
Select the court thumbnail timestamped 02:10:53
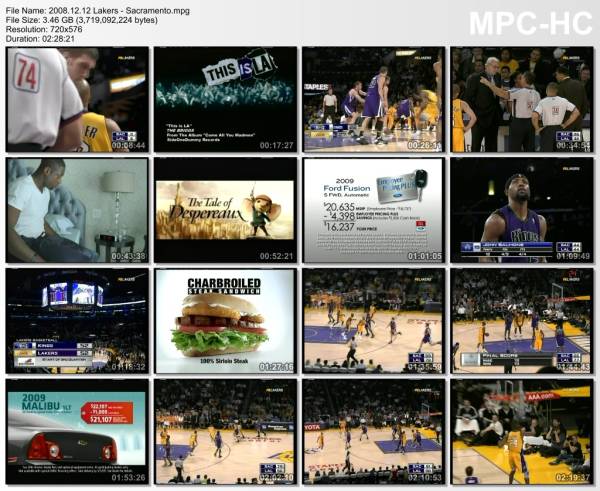[x=373, y=432]
